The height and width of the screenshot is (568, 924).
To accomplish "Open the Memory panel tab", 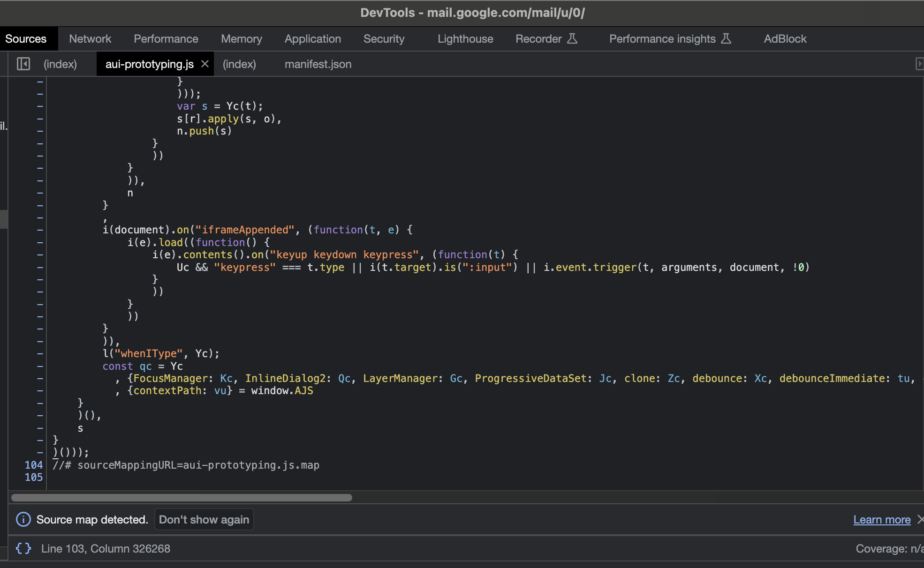I will coord(242,39).
